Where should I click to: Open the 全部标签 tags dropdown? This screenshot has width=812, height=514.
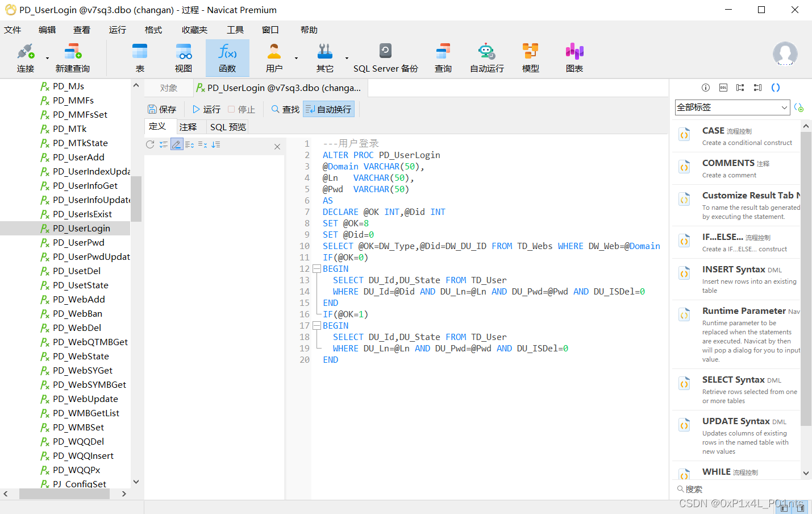[x=732, y=107]
